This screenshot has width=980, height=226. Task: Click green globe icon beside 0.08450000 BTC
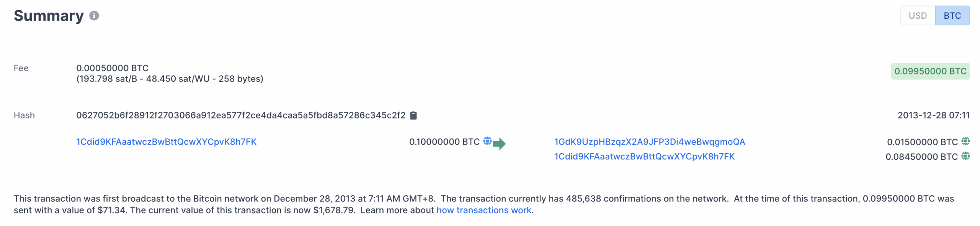pos(965,156)
